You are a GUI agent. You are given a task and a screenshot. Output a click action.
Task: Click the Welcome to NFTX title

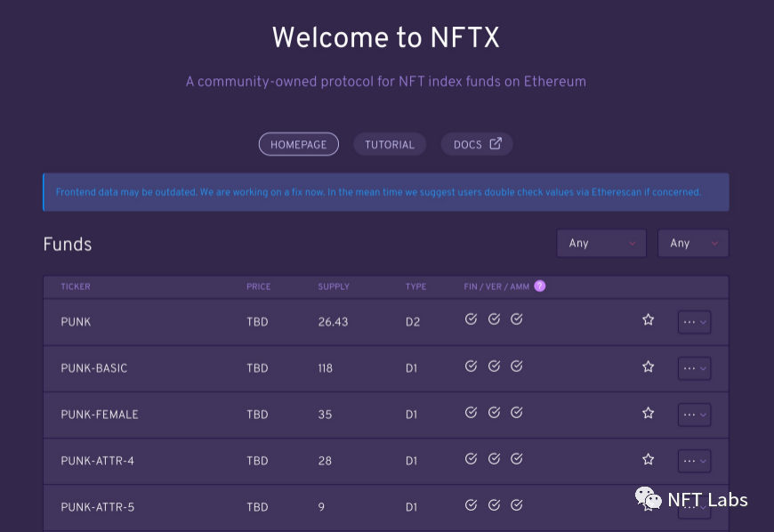pos(386,37)
